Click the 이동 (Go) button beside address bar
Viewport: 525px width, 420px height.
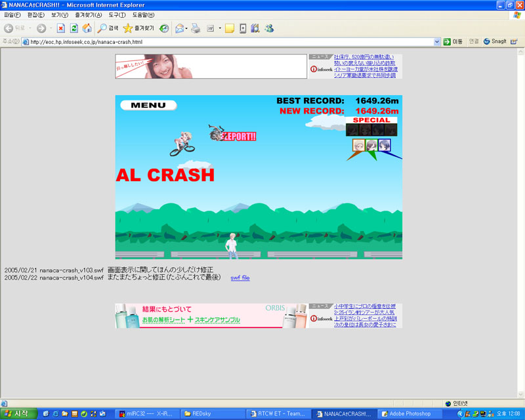pos(453,41)
